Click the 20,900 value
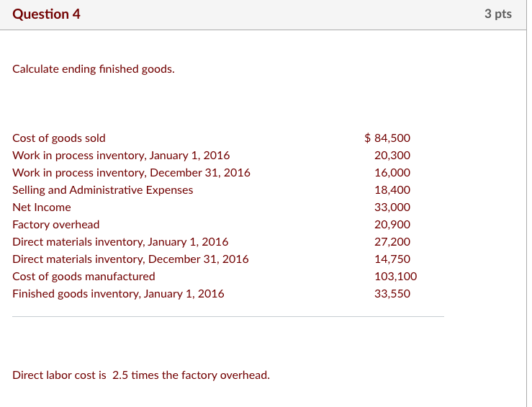532x407 pixels. click(392, 224)
